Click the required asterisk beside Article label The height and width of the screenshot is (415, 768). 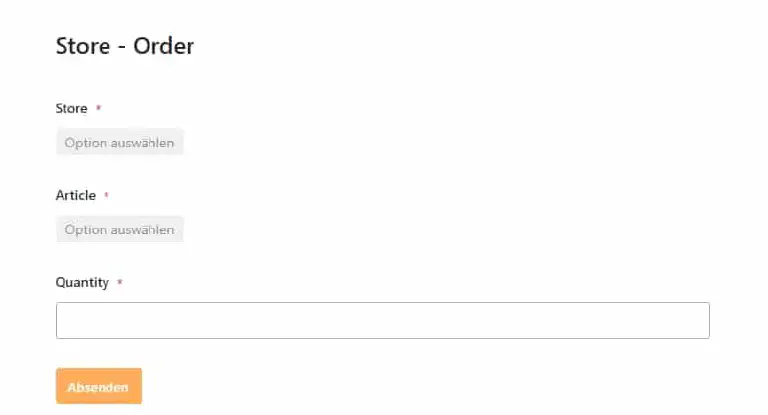point(106,195)
